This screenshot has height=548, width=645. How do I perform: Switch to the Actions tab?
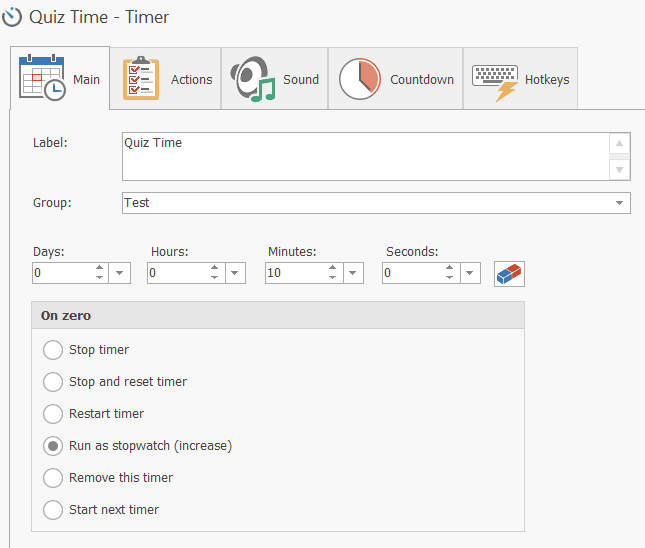click(x=166, y=78)
